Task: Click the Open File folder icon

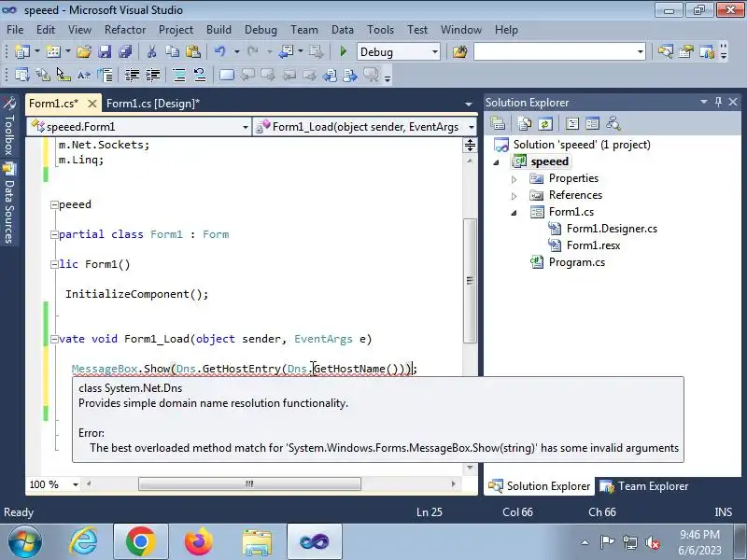Action: (83, 51)
